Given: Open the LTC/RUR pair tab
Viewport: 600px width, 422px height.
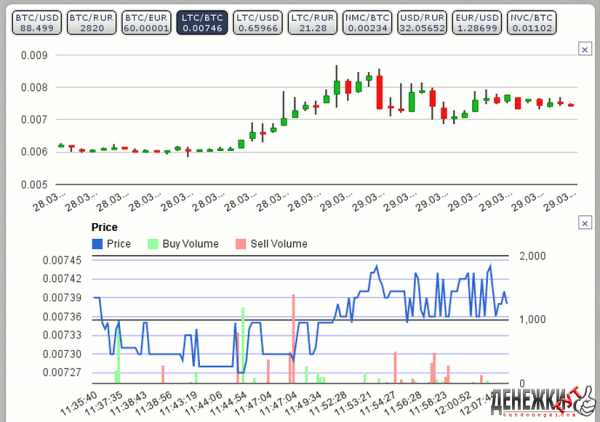Looking at the screenshot, I should tap(313, 22).
